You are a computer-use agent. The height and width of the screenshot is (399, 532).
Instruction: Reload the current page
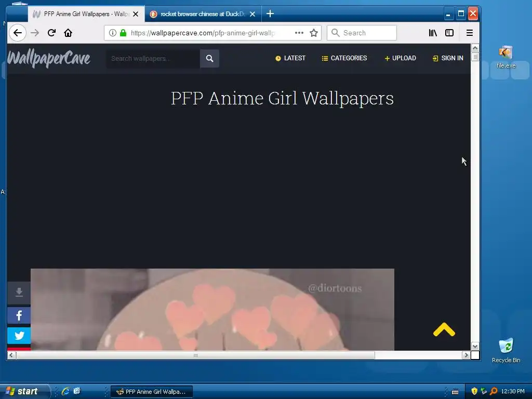tap(51, 33)
